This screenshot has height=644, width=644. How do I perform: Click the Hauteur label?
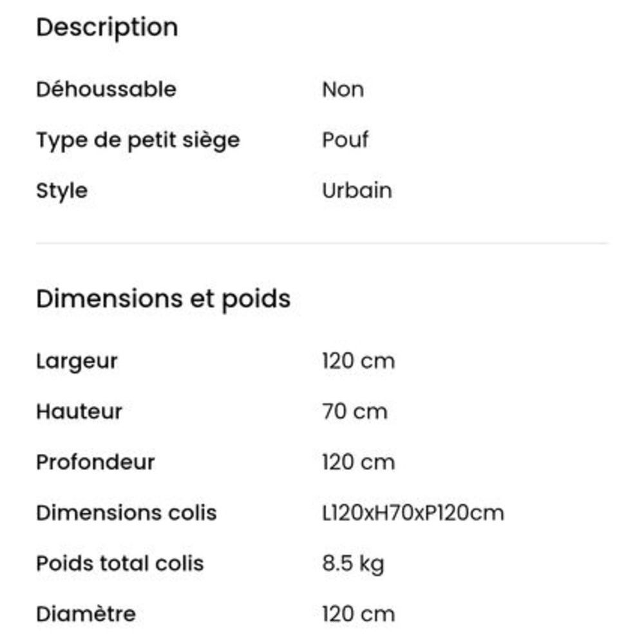(79, 412)
